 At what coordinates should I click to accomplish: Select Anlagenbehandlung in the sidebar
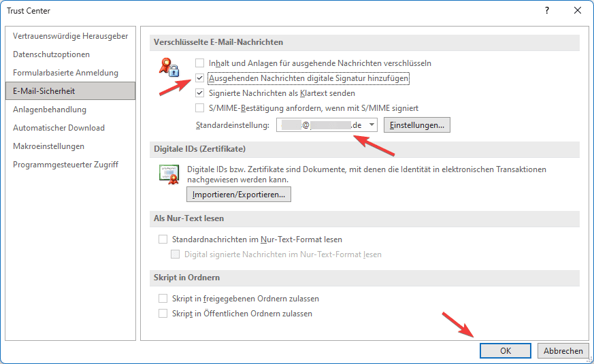50,110
